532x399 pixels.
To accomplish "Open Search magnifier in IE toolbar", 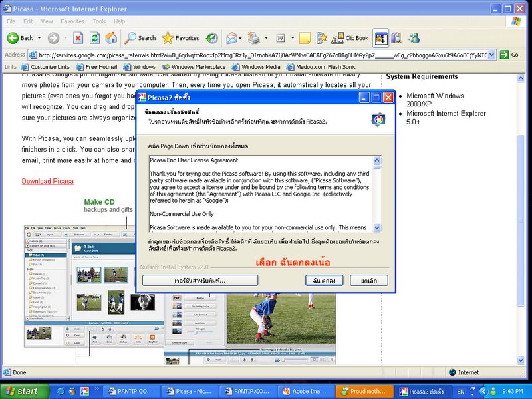I will 140,38.
